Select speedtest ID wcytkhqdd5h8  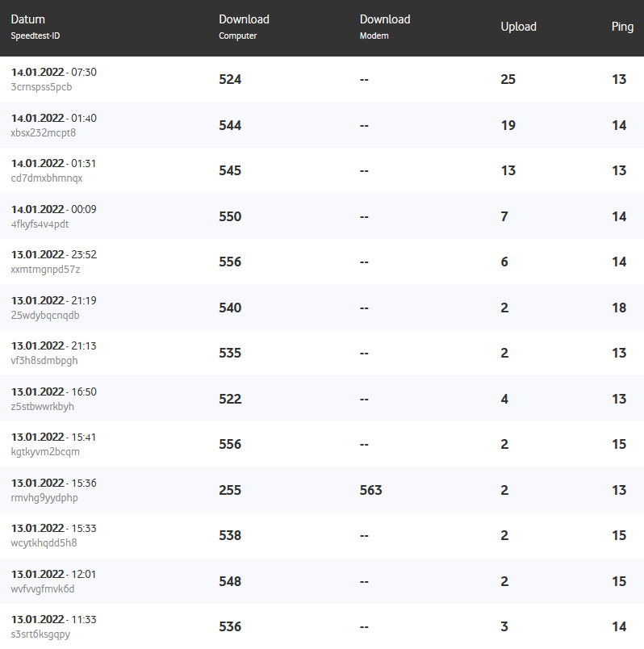click(x=44, y=542)
